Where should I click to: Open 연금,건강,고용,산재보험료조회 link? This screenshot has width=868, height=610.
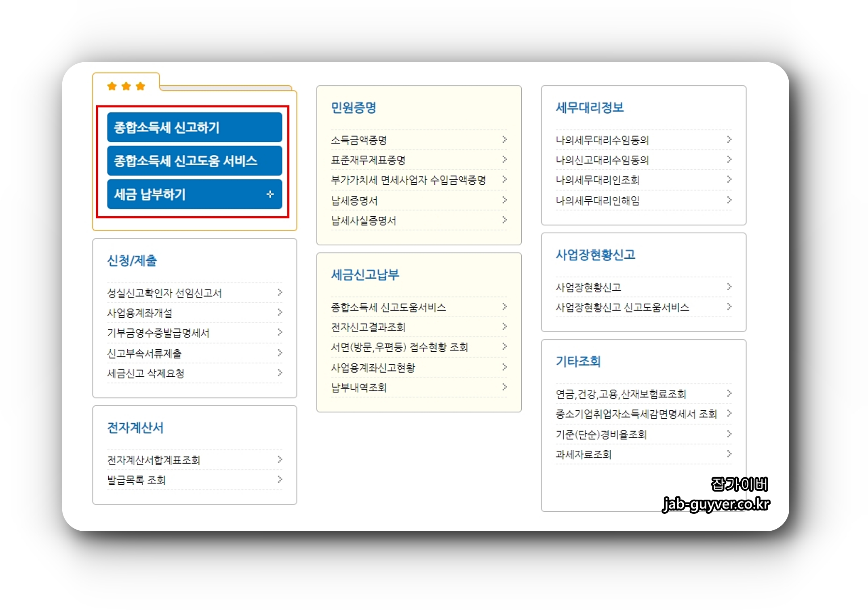[621, 394]
